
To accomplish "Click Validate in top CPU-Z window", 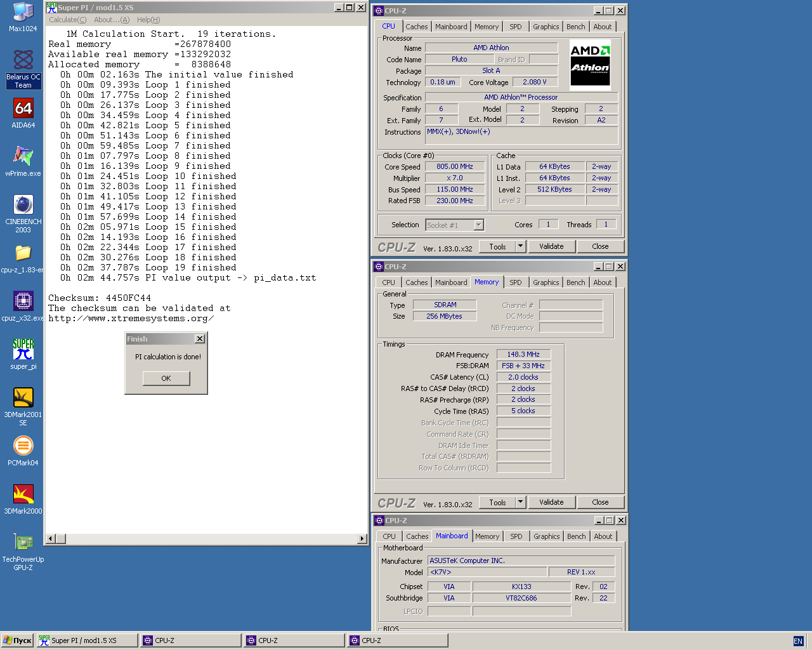I will click(x=551, y=246).
